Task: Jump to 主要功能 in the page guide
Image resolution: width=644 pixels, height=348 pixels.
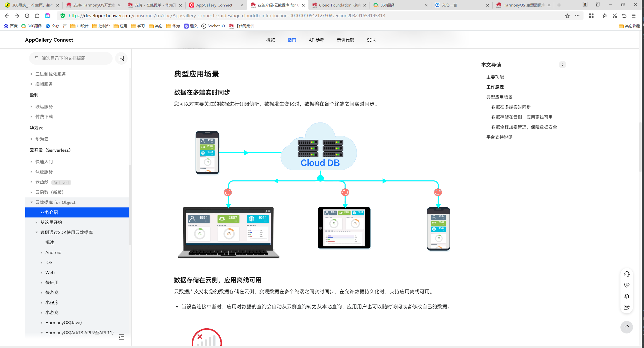Action: pyautogui.click(x=495, y=77)
